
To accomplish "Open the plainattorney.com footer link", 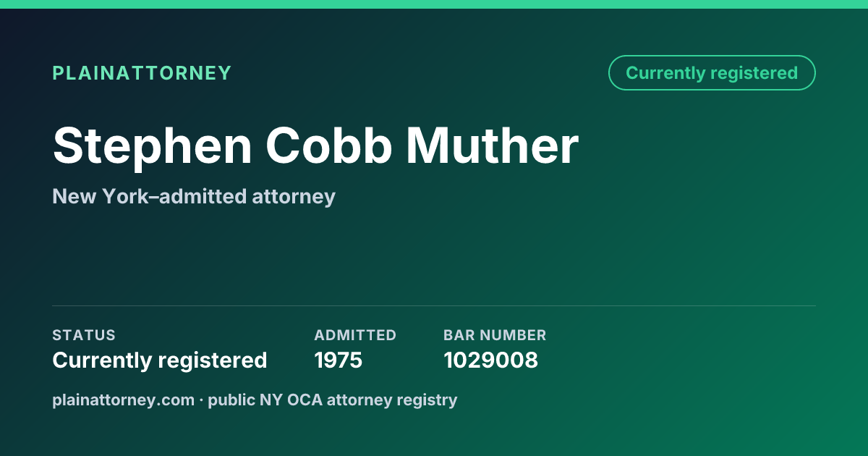I will click(124, 400).
